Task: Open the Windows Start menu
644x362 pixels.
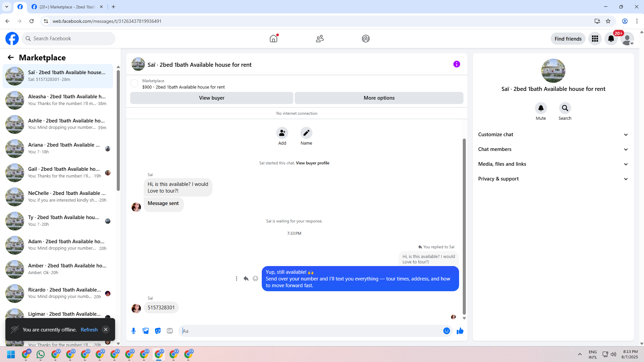Action: 11,354
